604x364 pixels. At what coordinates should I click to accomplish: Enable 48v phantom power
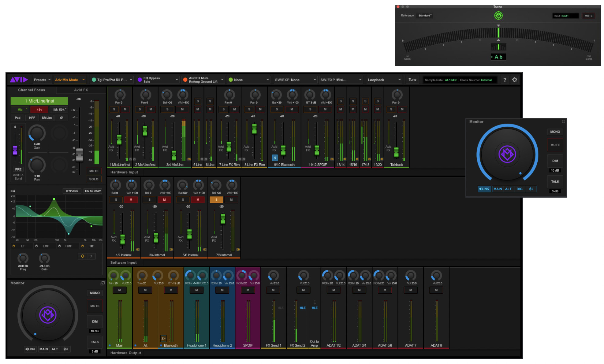39,110
